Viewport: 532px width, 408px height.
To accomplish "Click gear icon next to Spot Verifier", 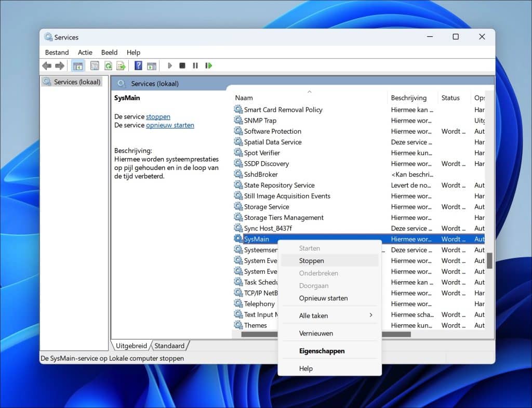I will click(238, 152).
